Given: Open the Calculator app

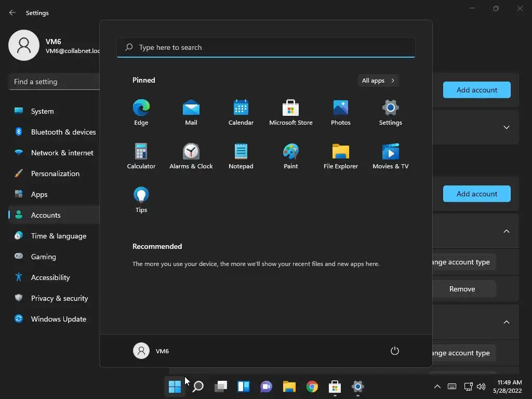Looking at the screenshot, I should point(141,156).
